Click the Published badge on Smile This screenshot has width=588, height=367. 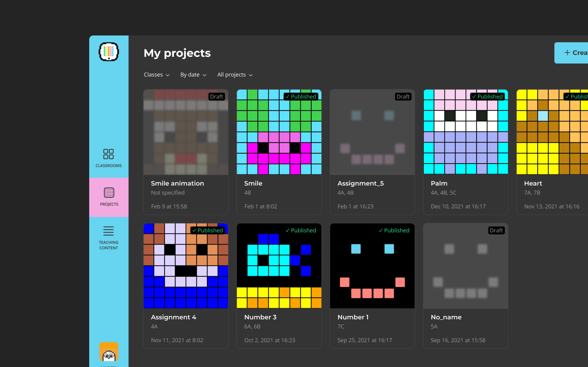(301, 97)
